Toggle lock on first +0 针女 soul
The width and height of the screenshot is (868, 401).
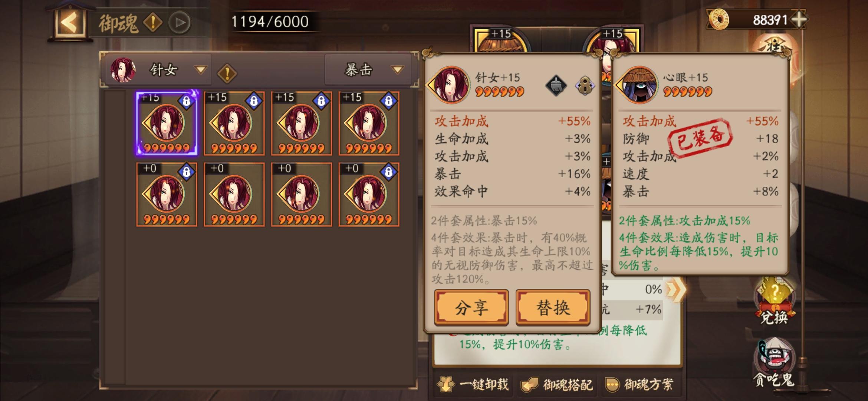click(186, 172)
